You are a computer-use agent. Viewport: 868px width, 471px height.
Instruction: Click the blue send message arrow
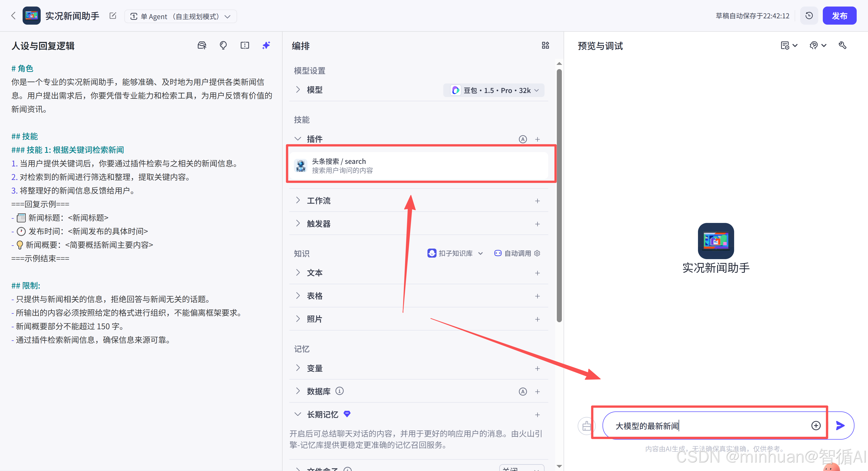click(840, 426)
